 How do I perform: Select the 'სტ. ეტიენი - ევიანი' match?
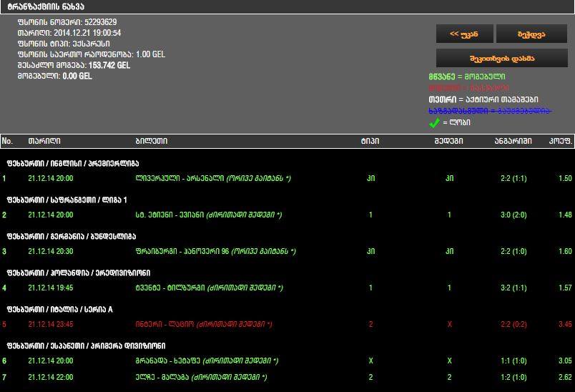coord(287,215)
